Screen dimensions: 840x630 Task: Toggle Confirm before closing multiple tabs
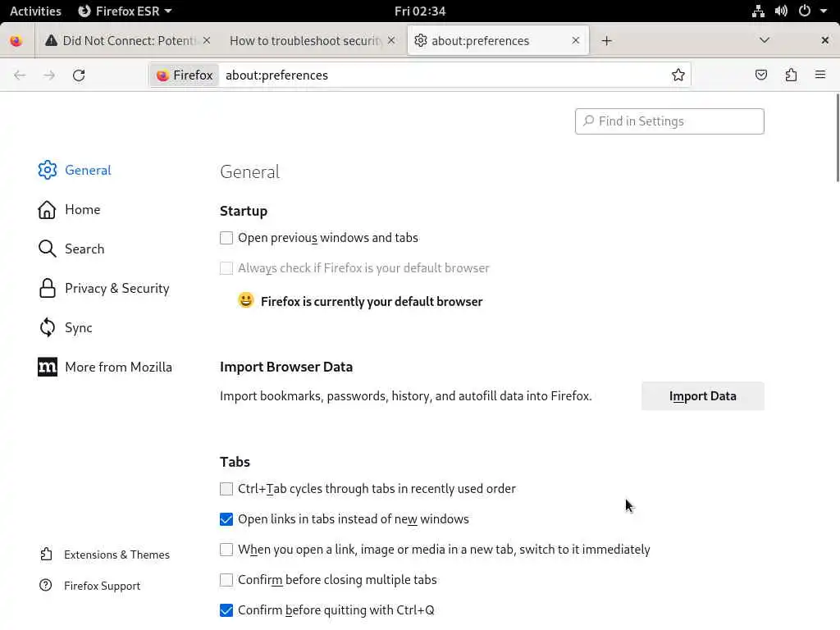click(x=226, y=580)
